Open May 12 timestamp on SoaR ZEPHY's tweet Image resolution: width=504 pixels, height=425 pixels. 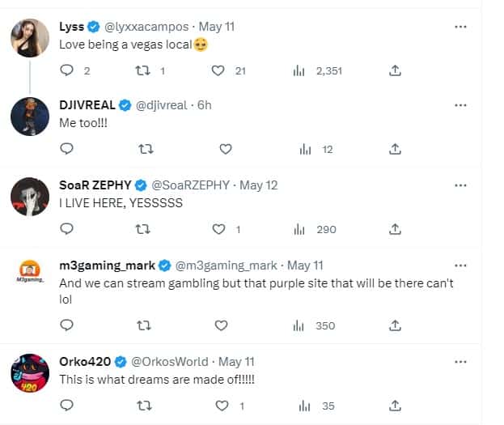tap(260, 185)
